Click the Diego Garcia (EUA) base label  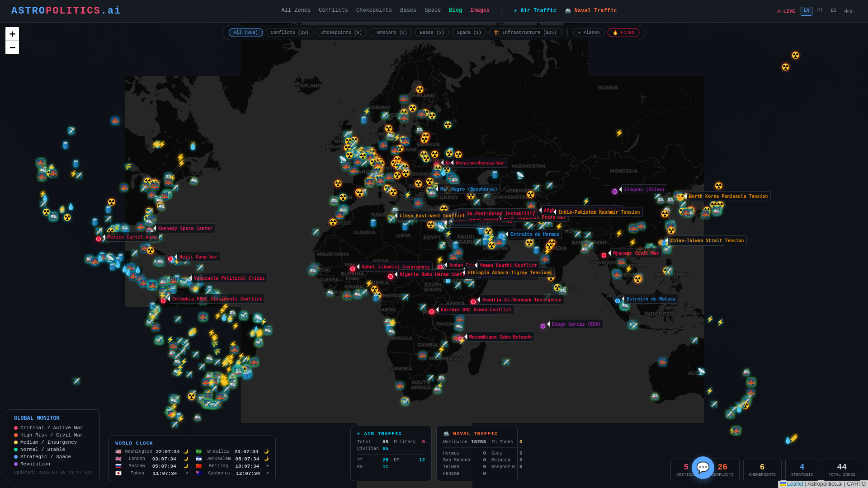pos(576,324)
